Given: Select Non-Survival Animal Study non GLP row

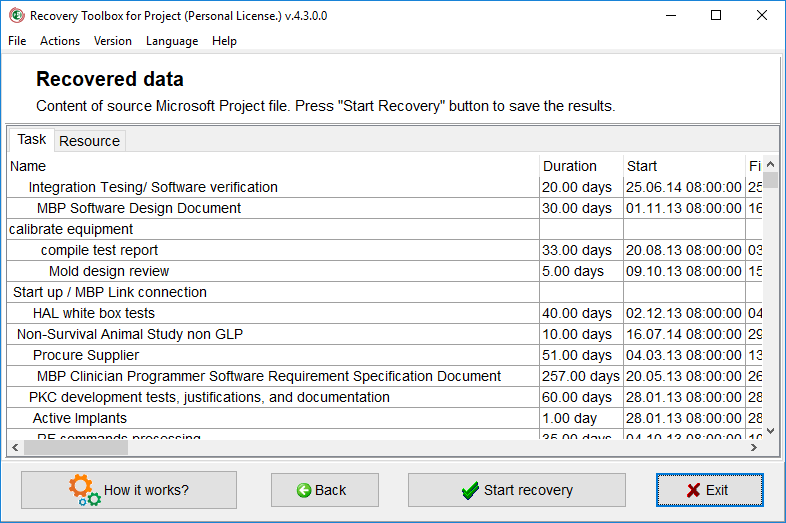Looking at the screenshot, I should (384, 334).
